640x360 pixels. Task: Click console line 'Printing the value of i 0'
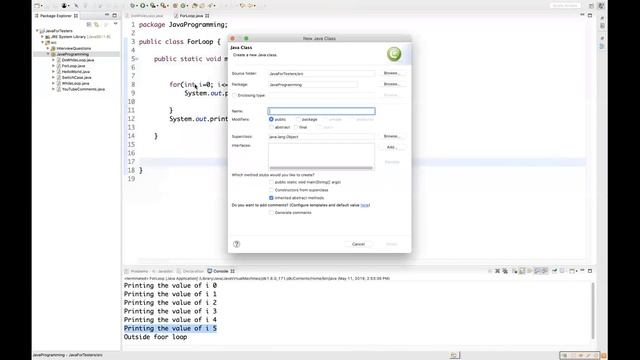[x=170, y=286]
